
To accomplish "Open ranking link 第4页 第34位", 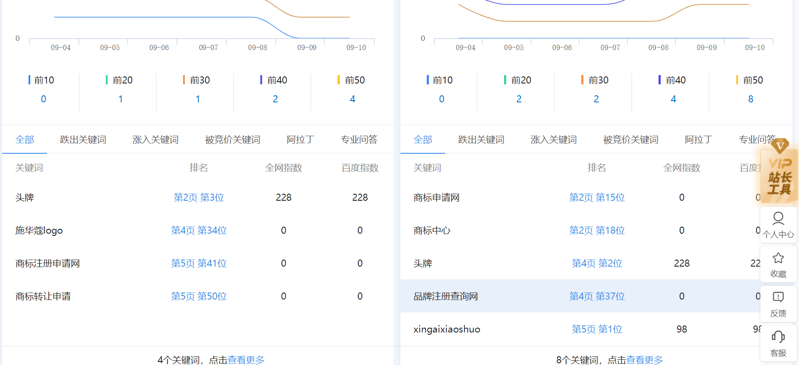I will tap(199, 230).
